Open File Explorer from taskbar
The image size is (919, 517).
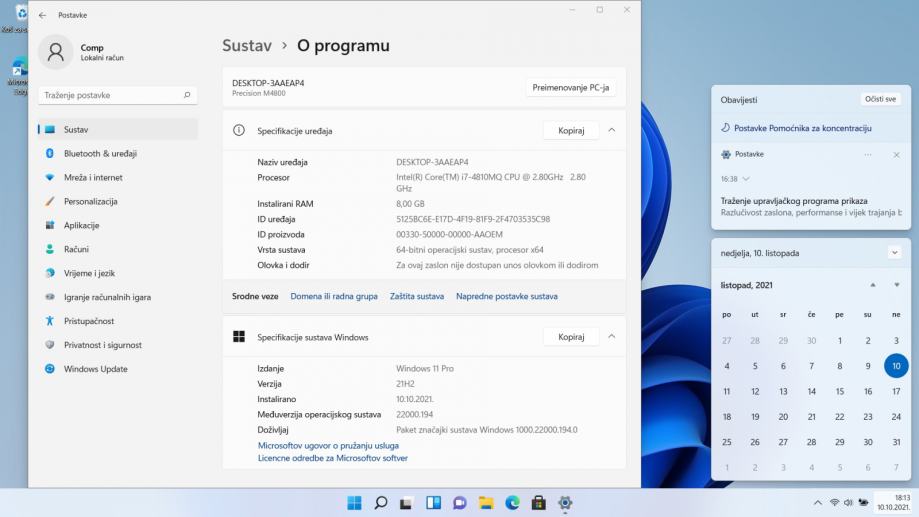click(x=486, y=502)
